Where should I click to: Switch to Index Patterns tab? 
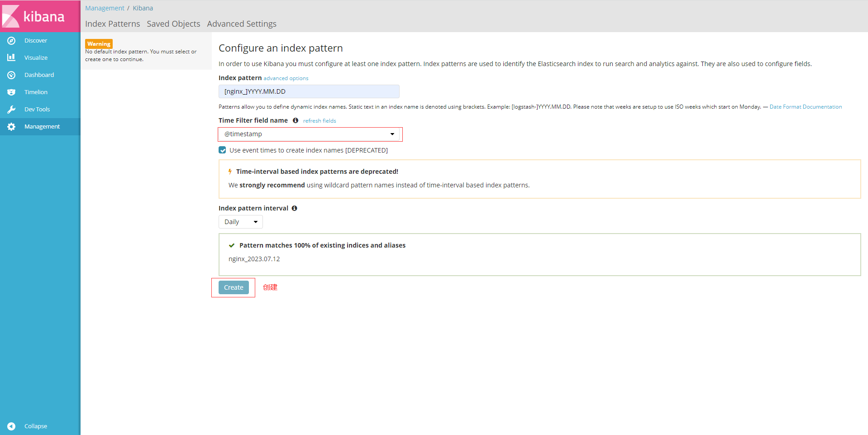(x=113, y=24)
